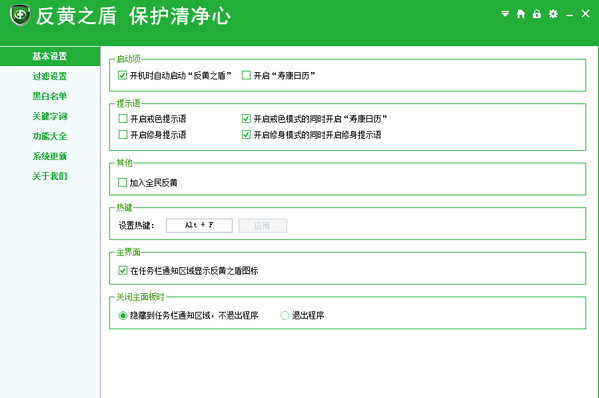Select 隐藏到任务栏通知区域，不退出程序 radio button
The image size is (599, 398).
(x=123, y=315)
